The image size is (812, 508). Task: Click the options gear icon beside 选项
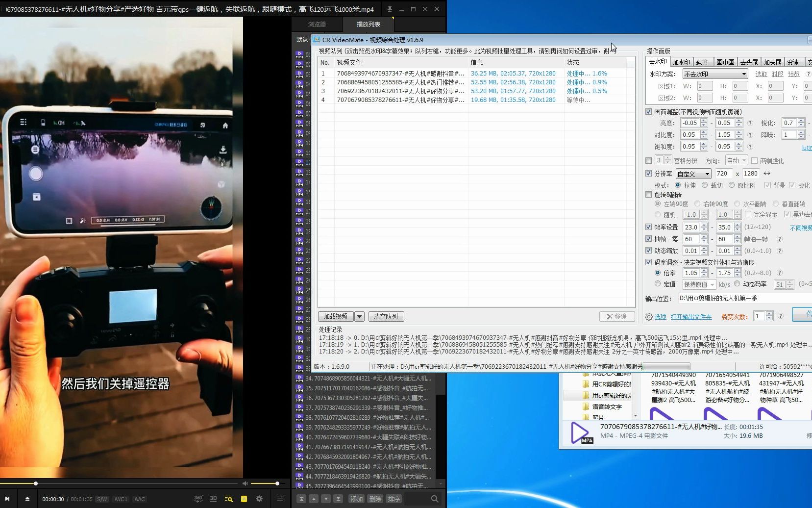pos(649,317)
